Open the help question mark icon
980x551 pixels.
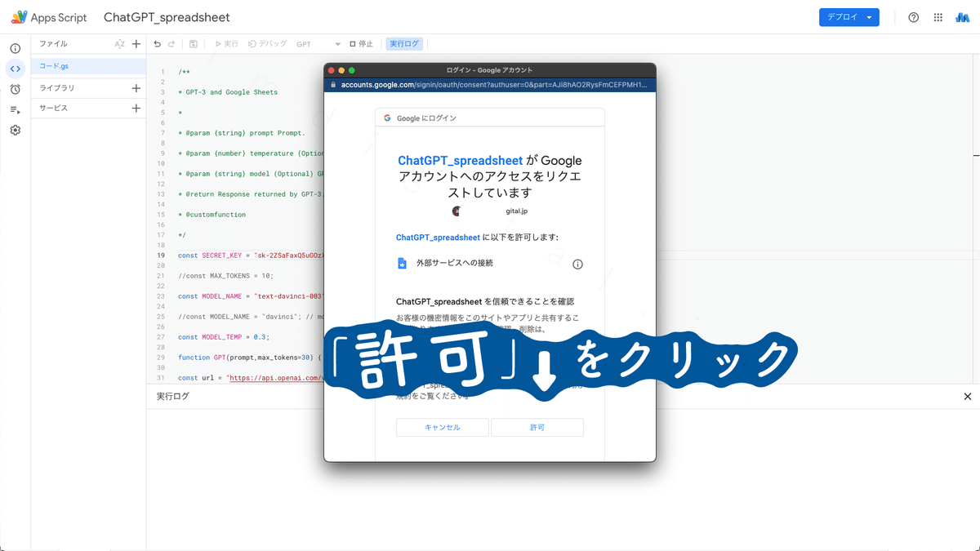(x=914, y=17)
